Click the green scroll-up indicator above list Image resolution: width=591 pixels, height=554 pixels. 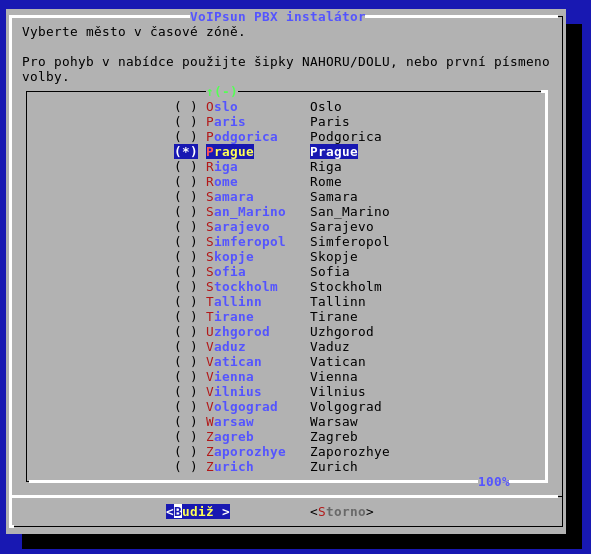(222, 92)
